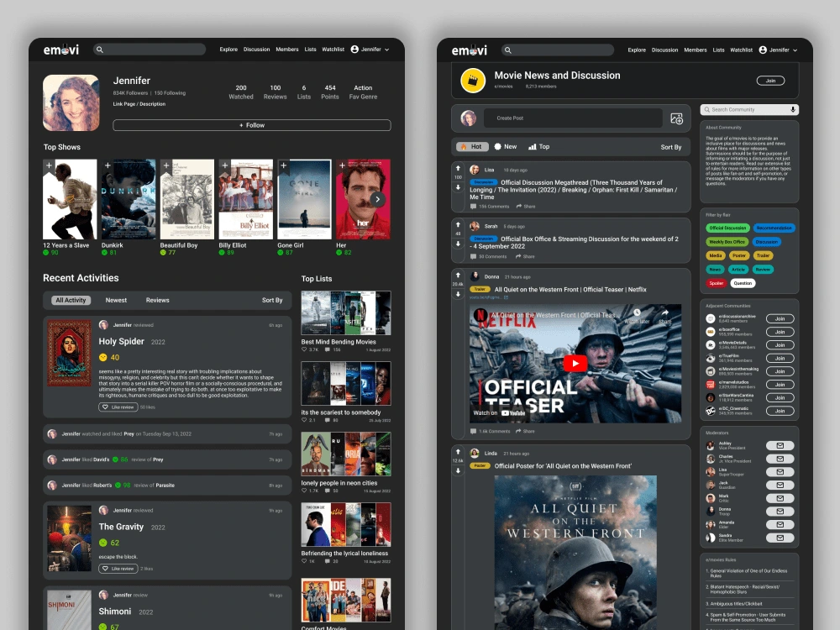Screen dimensions: 840x630
Task: Message moderator Donna via mail icon
Action: tap(780, 512)
